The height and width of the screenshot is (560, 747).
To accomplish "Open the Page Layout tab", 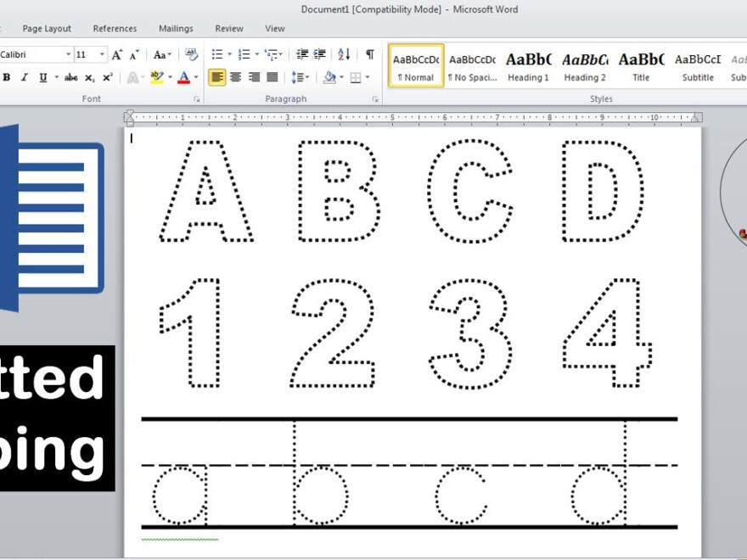I will point(47,29).
